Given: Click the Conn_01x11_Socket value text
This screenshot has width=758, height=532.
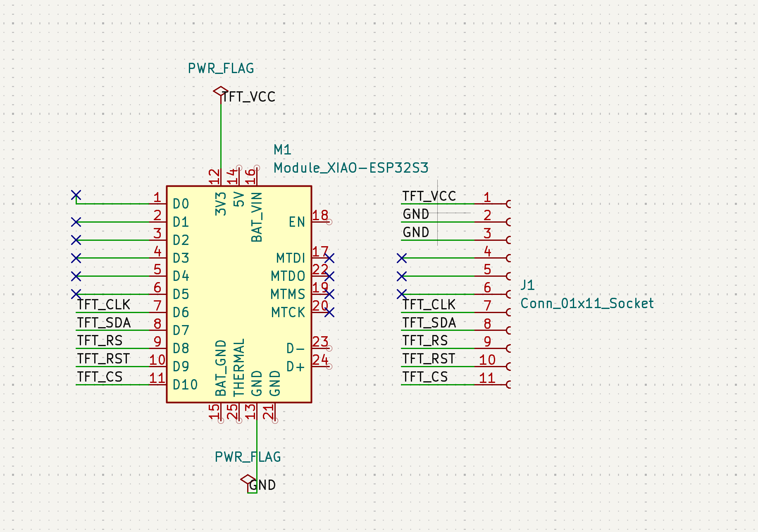Looking at the screenshot, I should pos(587,304).
